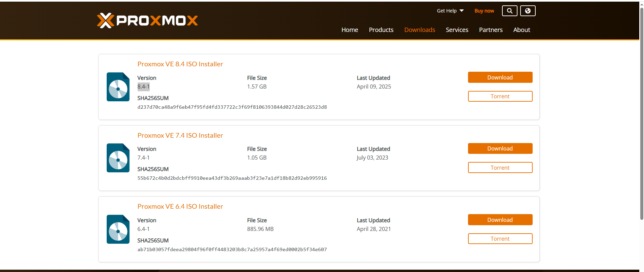This screenshot has height=272, width=644.
Task: Click the 1.05 GB file size
Action: pyautogui.click(x=257, y=158)
